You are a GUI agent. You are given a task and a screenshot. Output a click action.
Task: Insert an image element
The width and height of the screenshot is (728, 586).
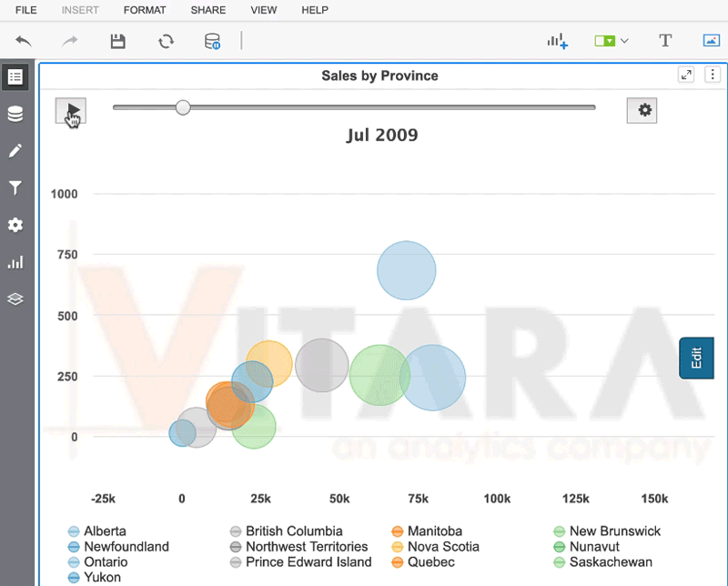coord(711,41)
